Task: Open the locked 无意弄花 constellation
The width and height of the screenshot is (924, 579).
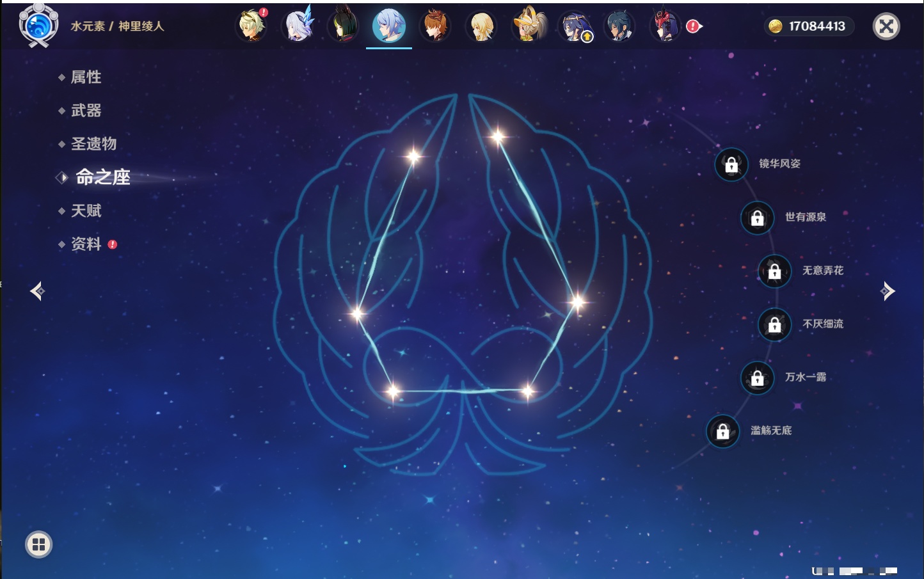Action: (774, 271)
